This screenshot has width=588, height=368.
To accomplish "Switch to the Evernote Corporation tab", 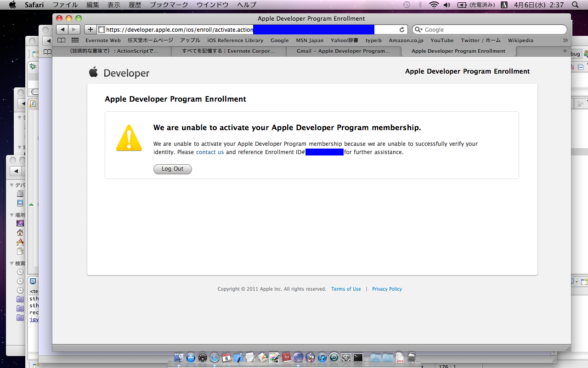I will click(229, 51).
